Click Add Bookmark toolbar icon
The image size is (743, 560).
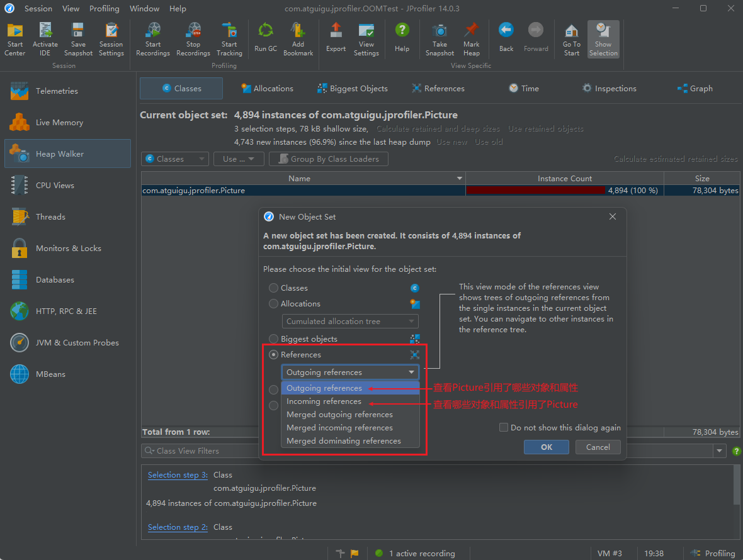(x=298, y=40)
